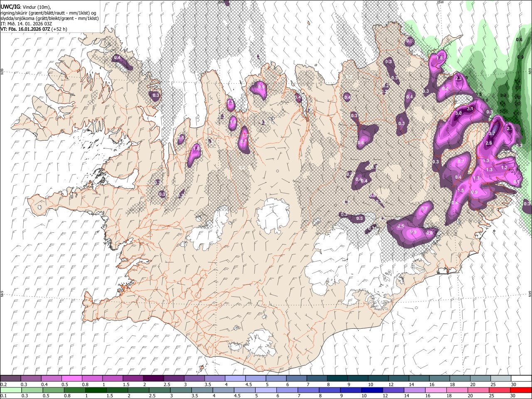Select the upper legend swatch labeled 1.5
The height and width of the screenshot is (399, 532).
pyautogui.click(x=133, y=379)
